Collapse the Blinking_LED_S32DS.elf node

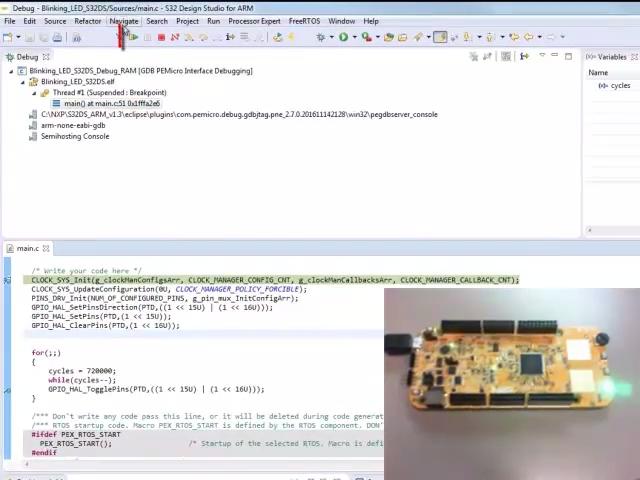22,82
